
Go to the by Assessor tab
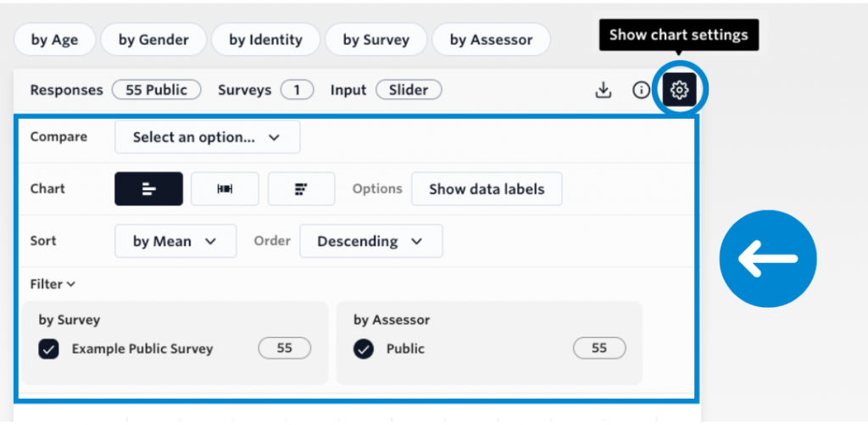(491, 40)
